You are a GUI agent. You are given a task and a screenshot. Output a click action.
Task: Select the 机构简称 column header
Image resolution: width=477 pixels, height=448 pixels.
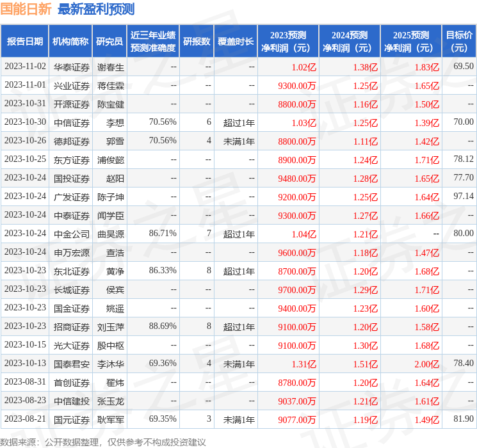pyautogui.click(x=70, y=42)
